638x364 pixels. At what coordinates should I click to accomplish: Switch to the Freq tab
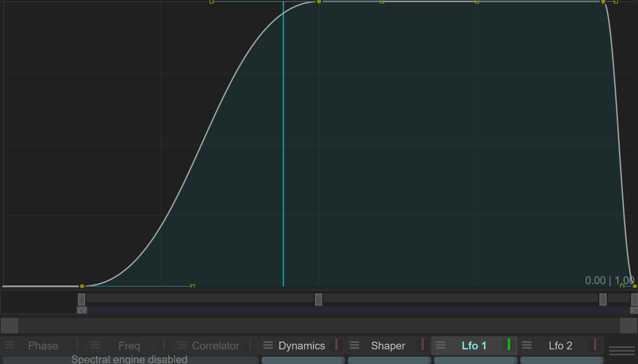tap(129, 345)
